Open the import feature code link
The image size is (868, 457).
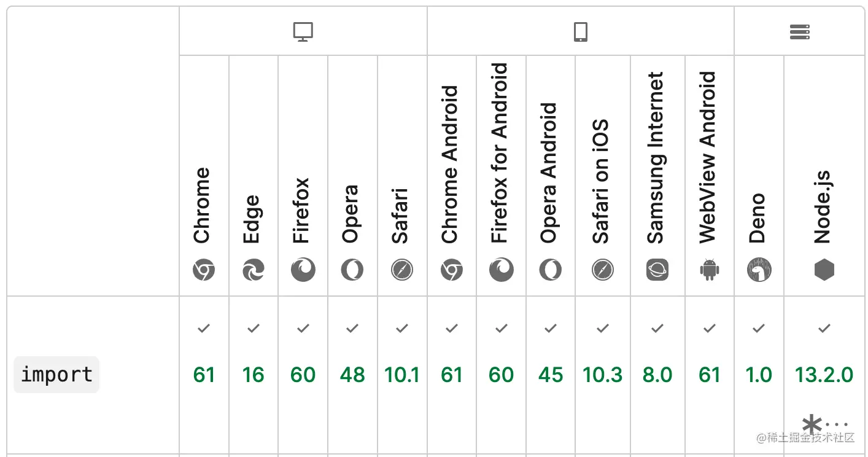56,375
